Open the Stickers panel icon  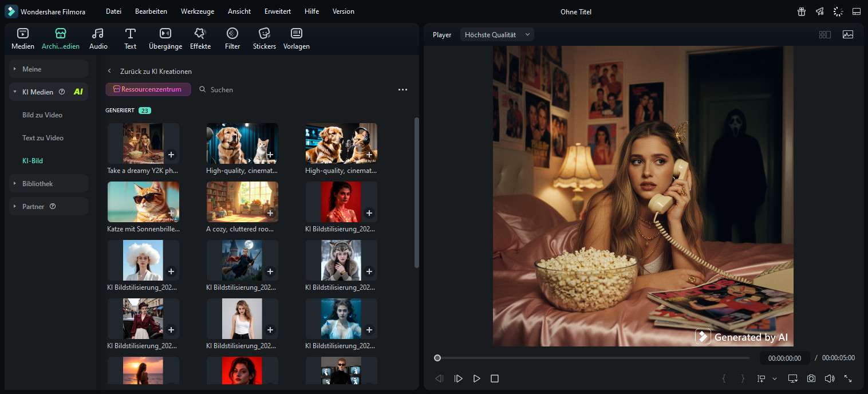(264, 38)
